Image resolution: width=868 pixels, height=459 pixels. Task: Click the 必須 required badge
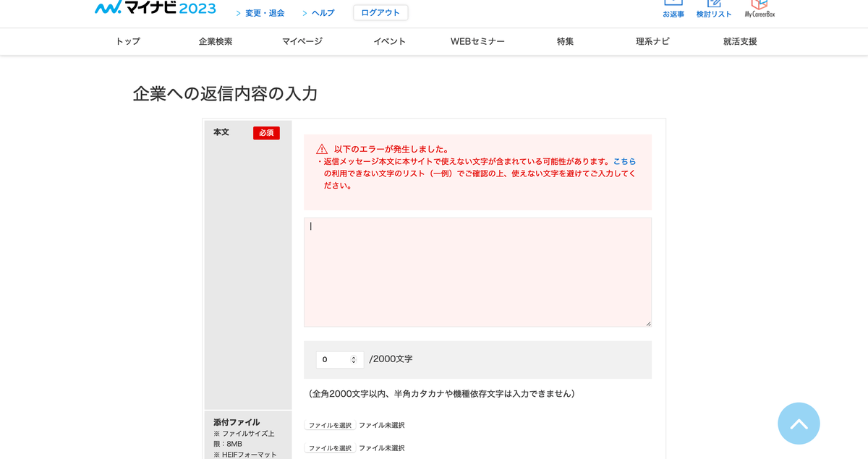266,133
